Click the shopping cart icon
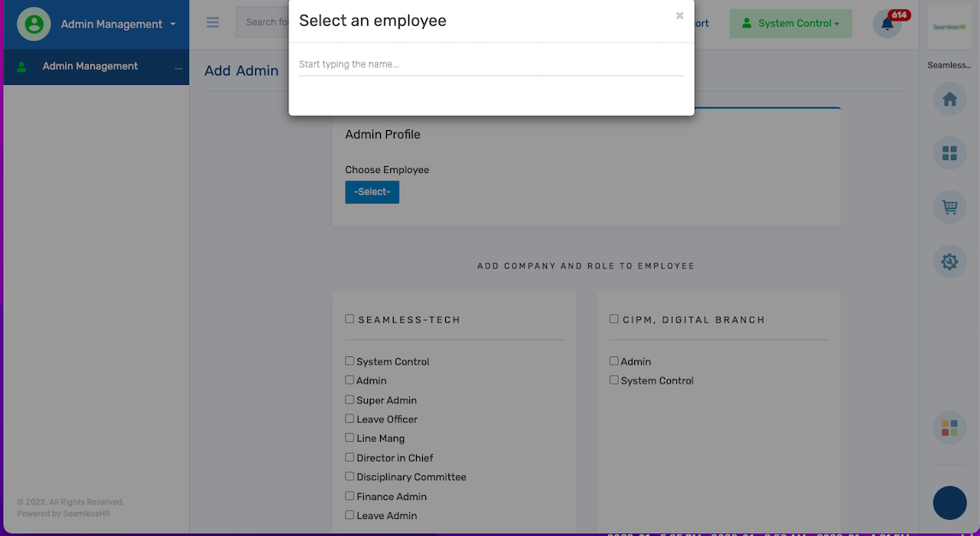 tap(949, 206)
